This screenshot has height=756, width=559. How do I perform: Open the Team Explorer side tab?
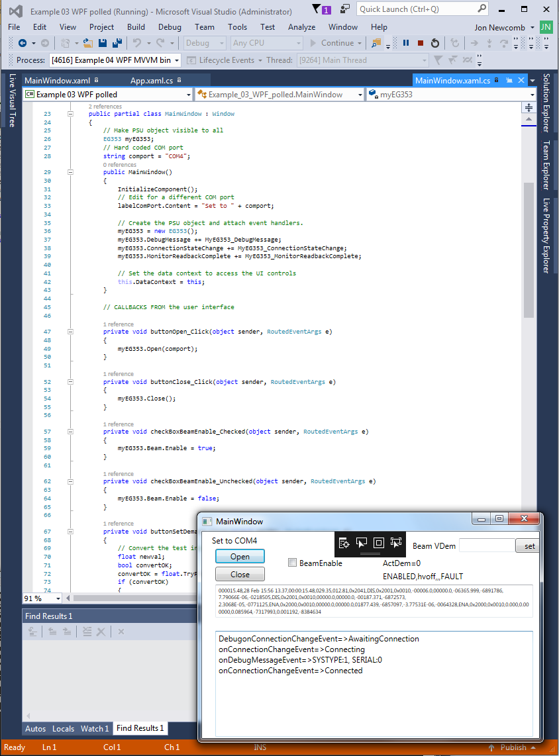546,165
